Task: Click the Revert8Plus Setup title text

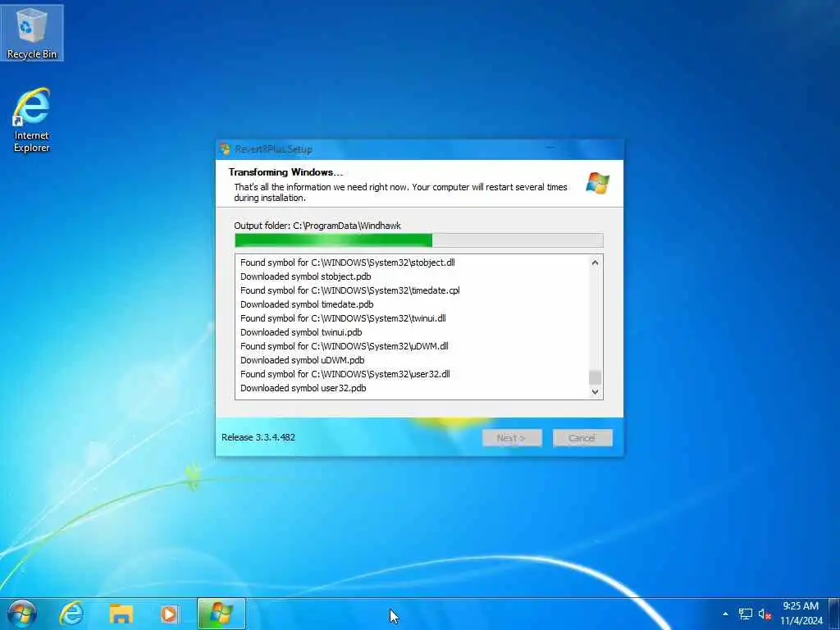Action: (x=273, y=149)
